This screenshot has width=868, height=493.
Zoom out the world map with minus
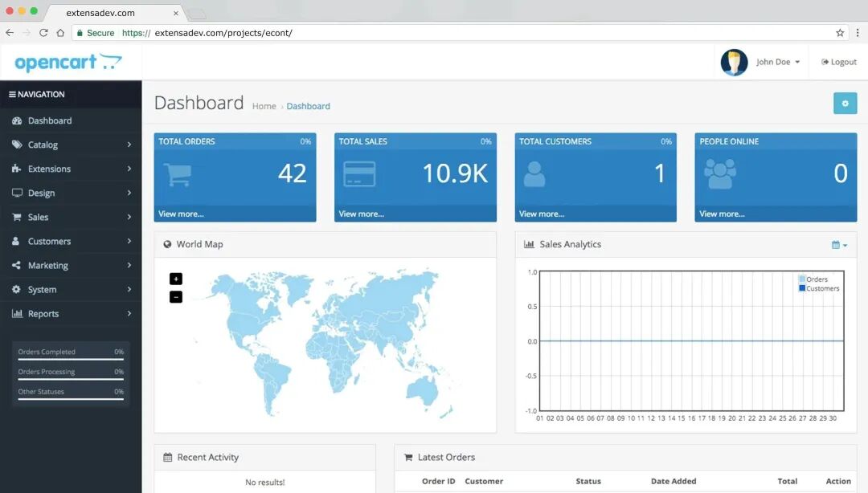[x=175, y=297]
